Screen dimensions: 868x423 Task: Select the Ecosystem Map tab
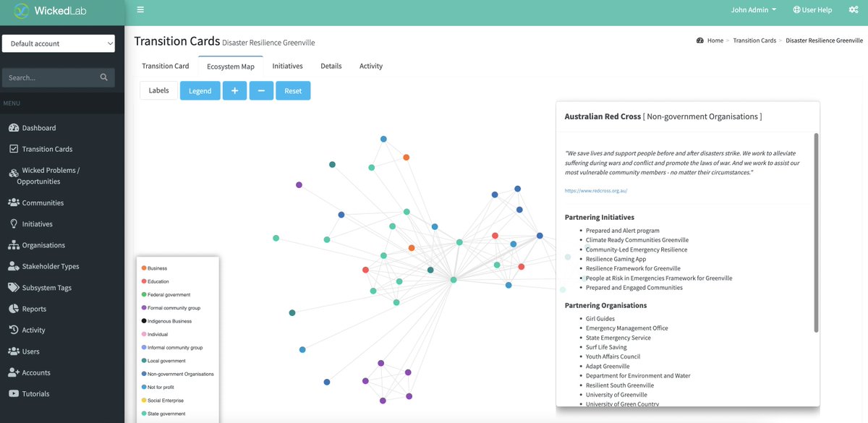pyautogui.click(x=231, y=66)
